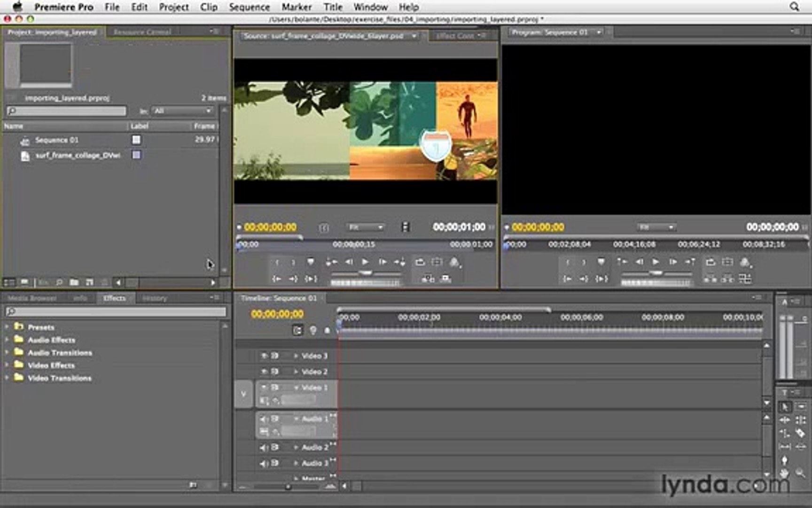
Task: Expand the Audio Transitions folder
Action: click(7, 352)
